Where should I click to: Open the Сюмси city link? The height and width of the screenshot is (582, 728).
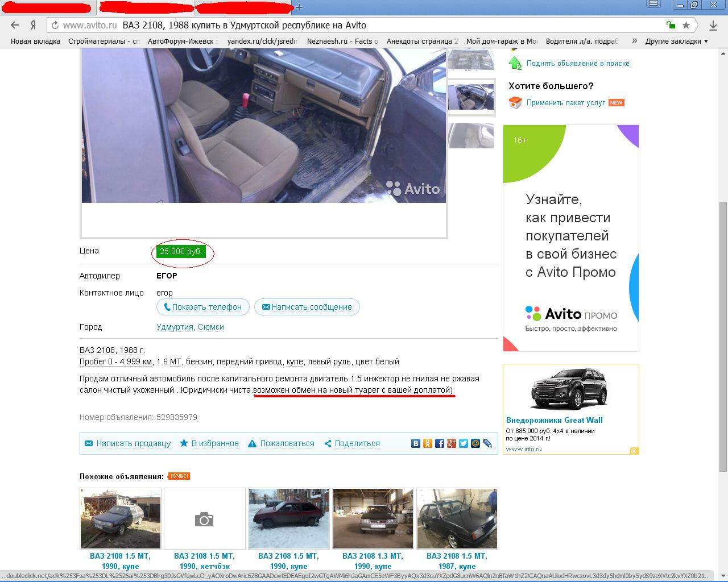pos(211,327)
